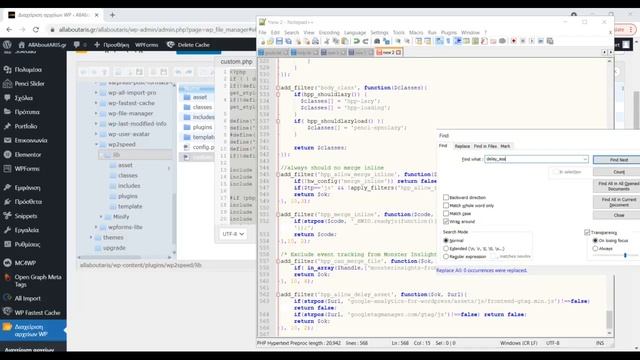Switch to the Find in Files tab
This screenshot has height=360, width=640.
click(485, 146)
